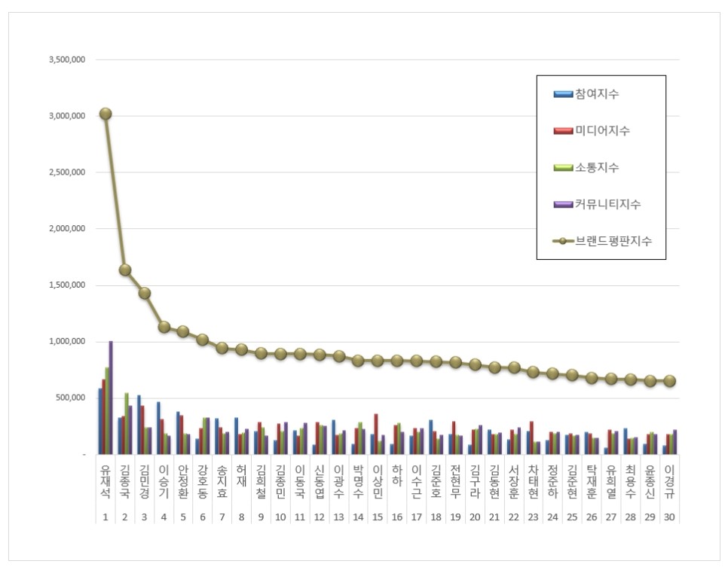Click the line data point for 김민경
Image resolution: width=728 pixels, height=570 pixels.
[145, 294]
